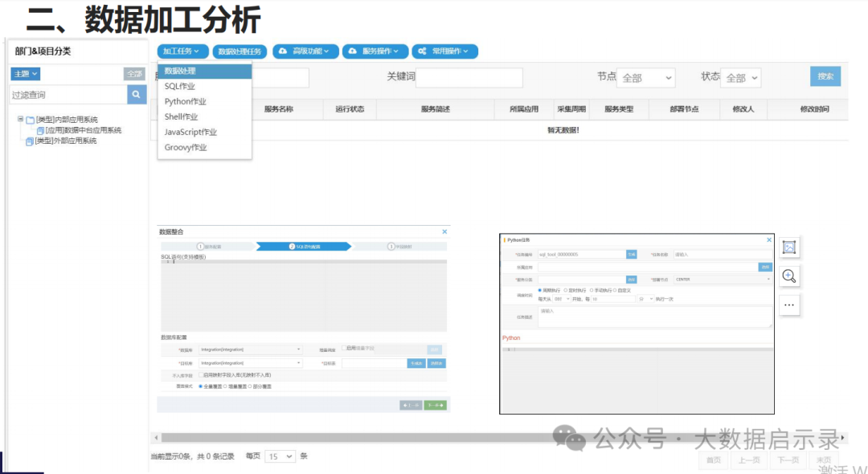The image size is (868, 474).
Task: Select the 周期执行 radio button
Action: tap(540, 290)
